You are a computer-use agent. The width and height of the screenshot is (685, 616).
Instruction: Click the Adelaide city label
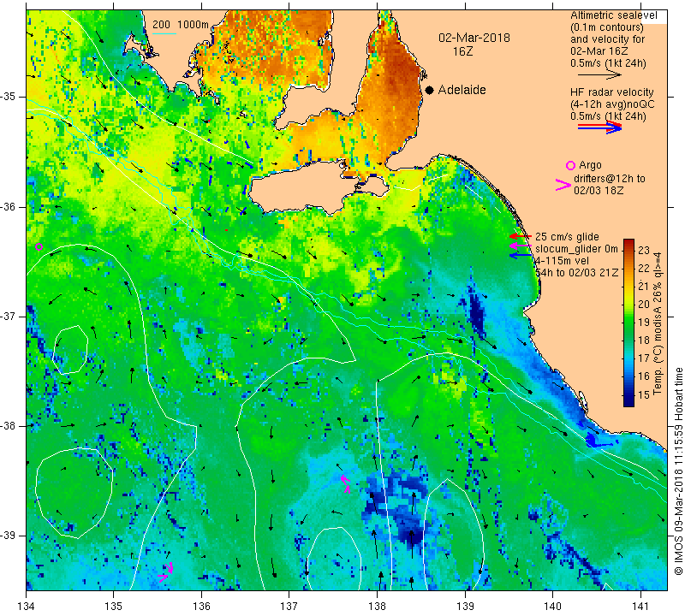462,90
